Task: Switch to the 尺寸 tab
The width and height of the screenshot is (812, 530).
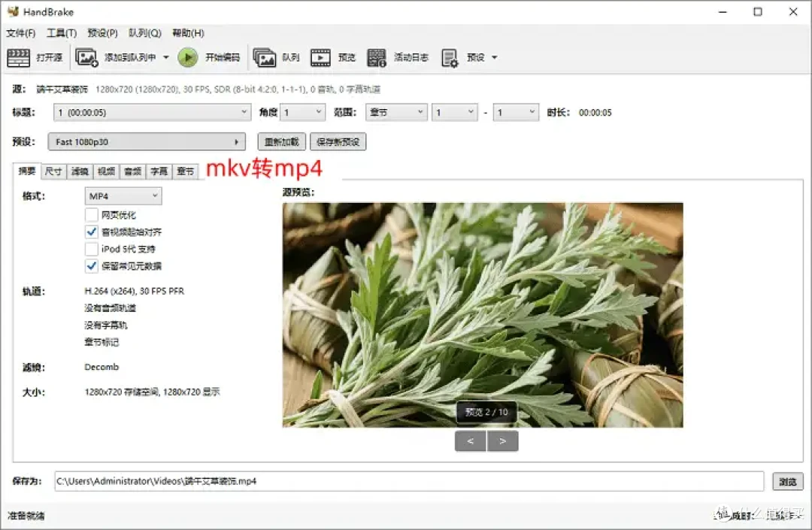Action: (x=53, y=171)
